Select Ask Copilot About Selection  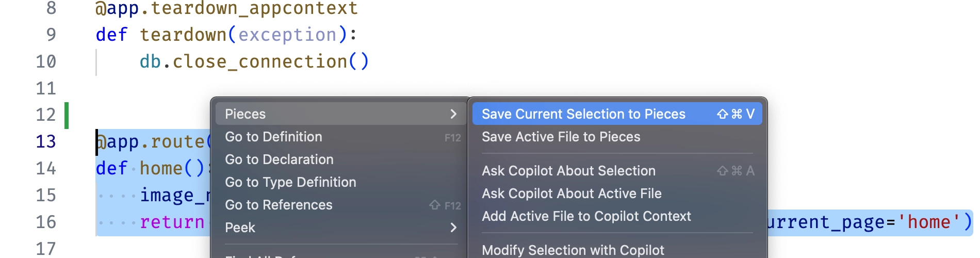coord(568,171)
